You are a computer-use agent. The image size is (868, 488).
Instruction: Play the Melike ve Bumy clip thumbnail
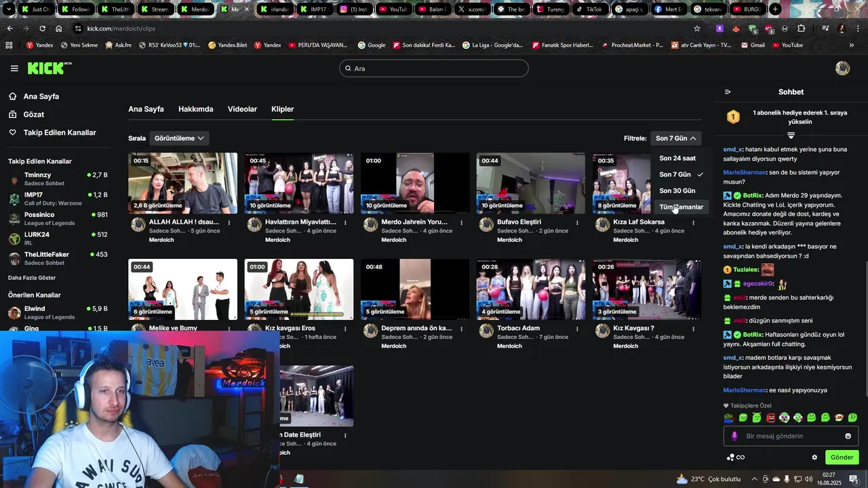point(183,289)
